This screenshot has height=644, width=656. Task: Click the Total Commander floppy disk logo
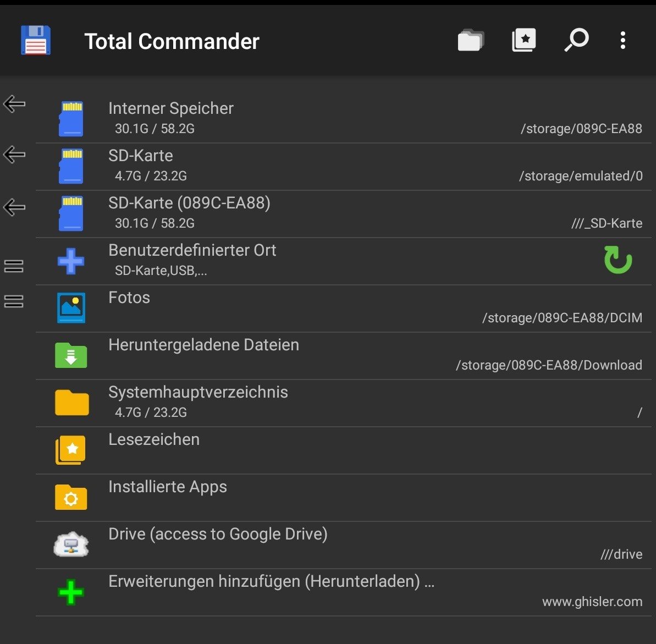point(36,41)
